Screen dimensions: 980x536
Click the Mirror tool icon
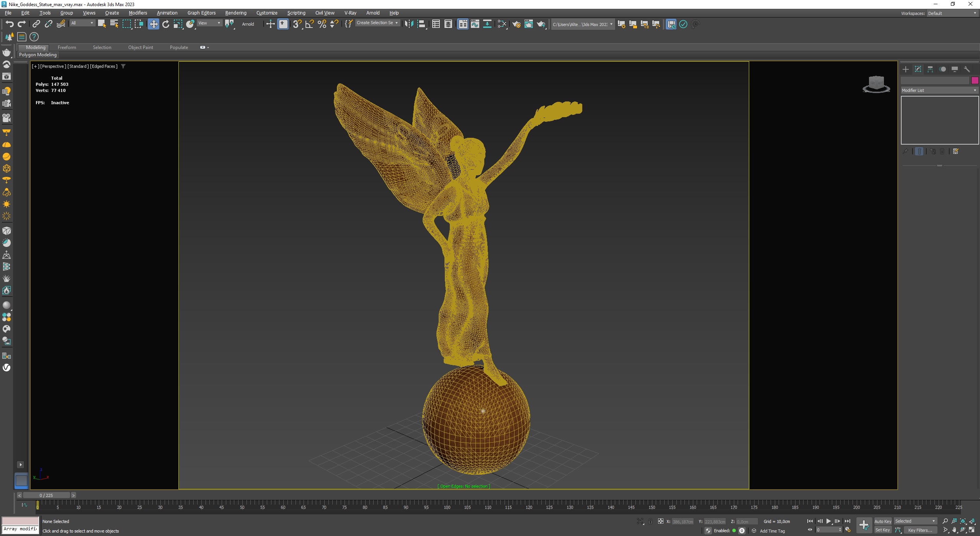coord(409,24)
